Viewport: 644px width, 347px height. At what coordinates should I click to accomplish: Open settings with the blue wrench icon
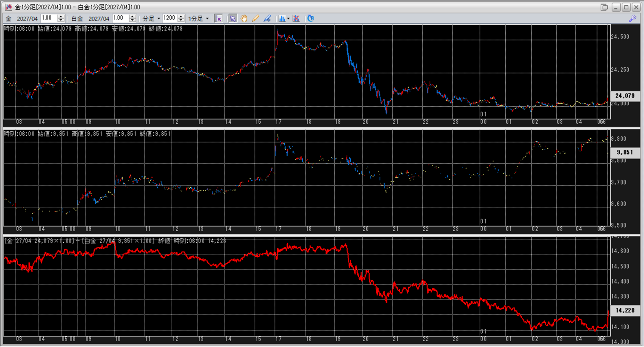[632, 19]
